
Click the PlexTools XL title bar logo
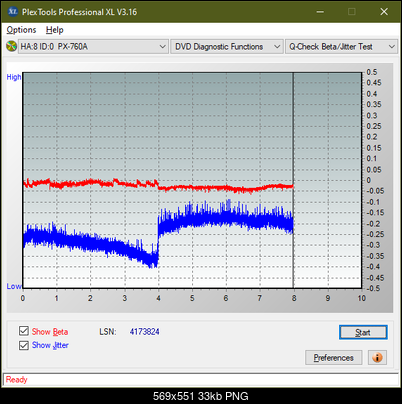(x=13, y=12)
